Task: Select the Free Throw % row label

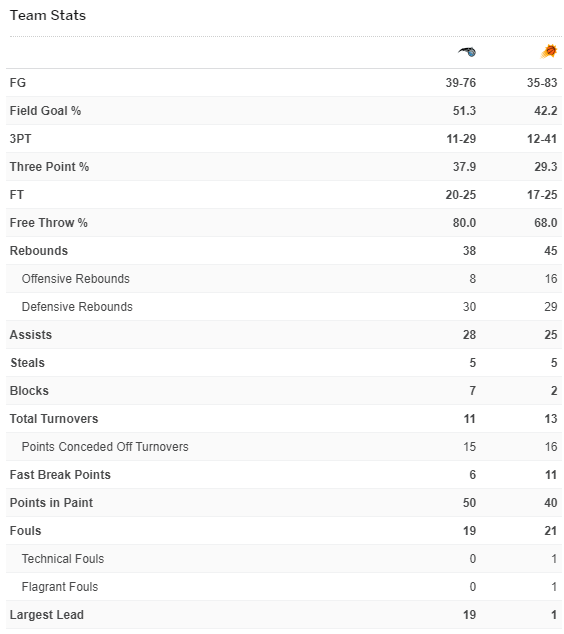Action: pos(49,222)
